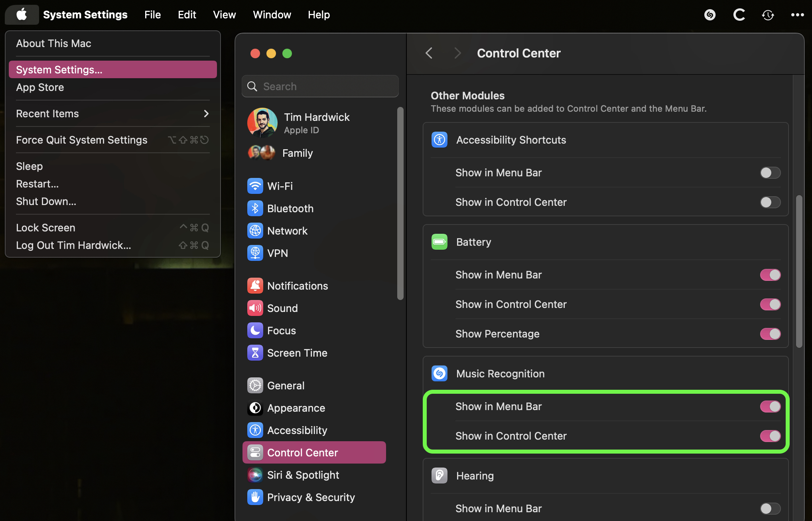Screen dimensions: 812x521
Task: Choose Sleep from Apple menu
Action: point(113,166)
